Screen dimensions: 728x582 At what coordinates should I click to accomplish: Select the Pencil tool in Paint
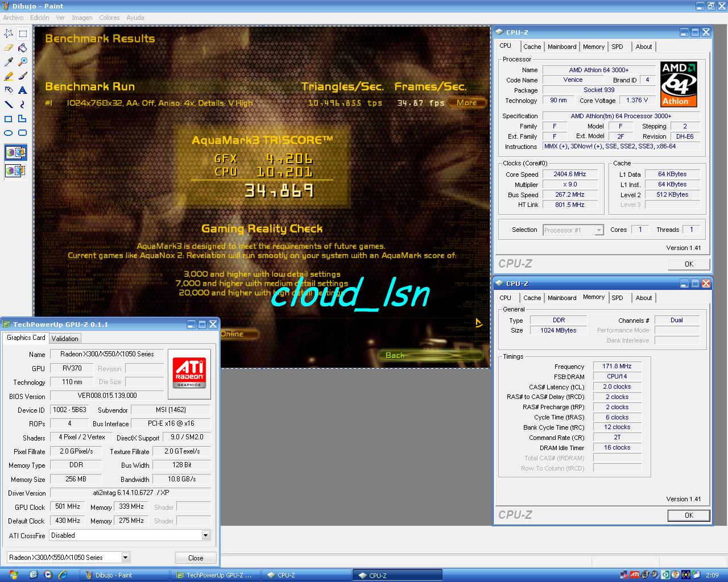click(9, 76)
